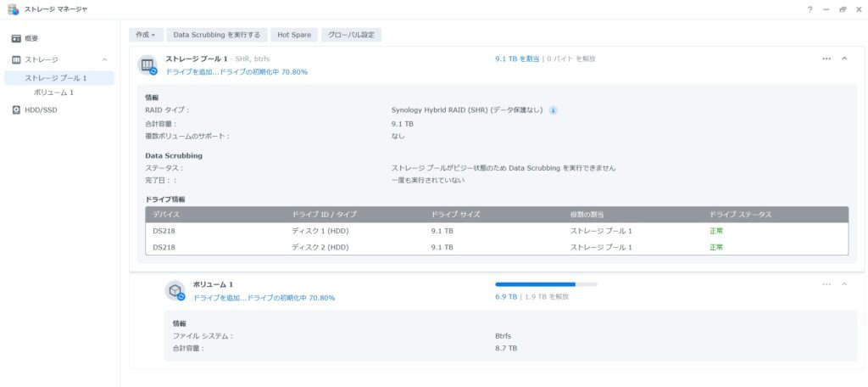Collapse the volume 1 panel chevron
868x387 pixels.
tap(844, 284)
